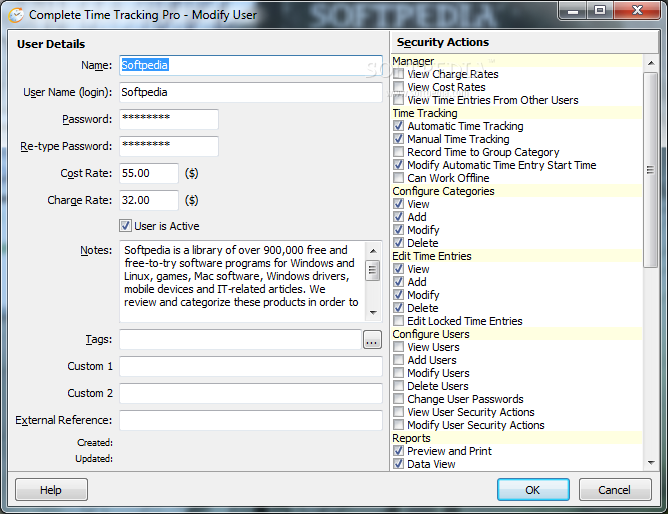The width and height of the screenshot is (668, 514).
Task: Click the User Name (login) field
Action: coord(250,92)
